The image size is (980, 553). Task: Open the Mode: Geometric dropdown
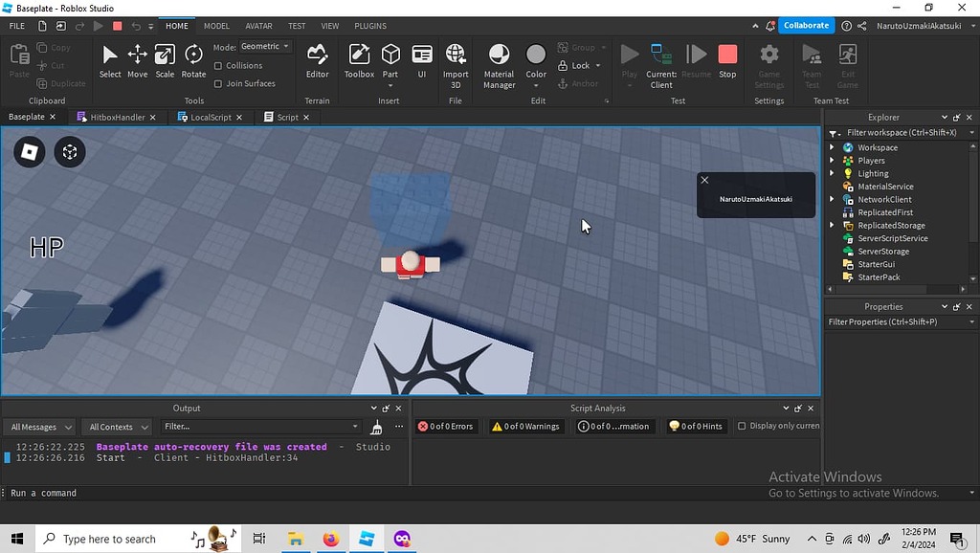point(263,45)
